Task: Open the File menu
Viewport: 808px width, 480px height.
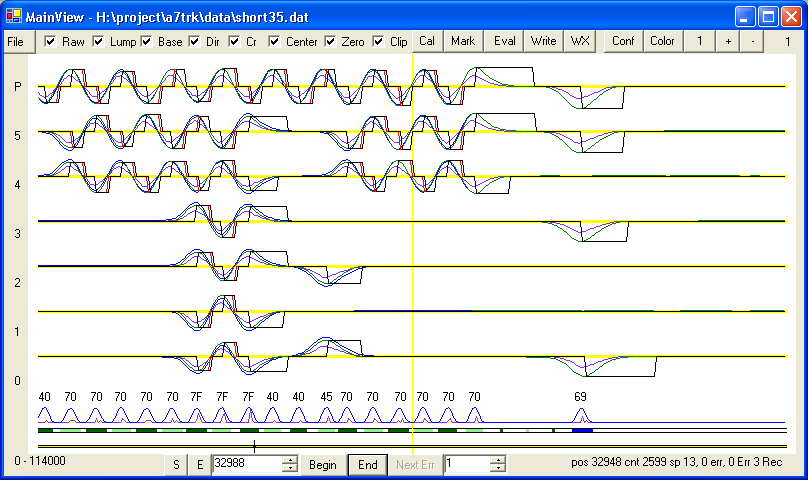Action: pyautogui.click(x=17, y=41)
